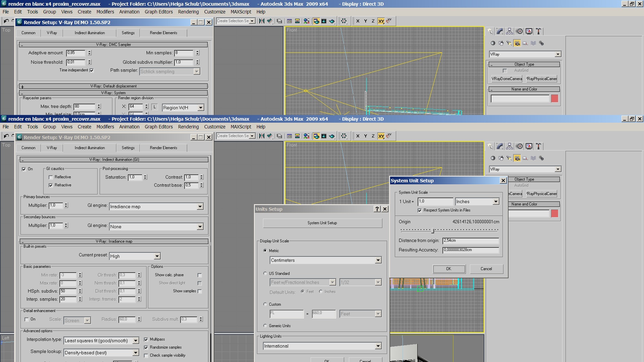Screen dimensions: 644x362
Task: Open the Hierarchy panel tab in lower command panel
Action: 509,146
